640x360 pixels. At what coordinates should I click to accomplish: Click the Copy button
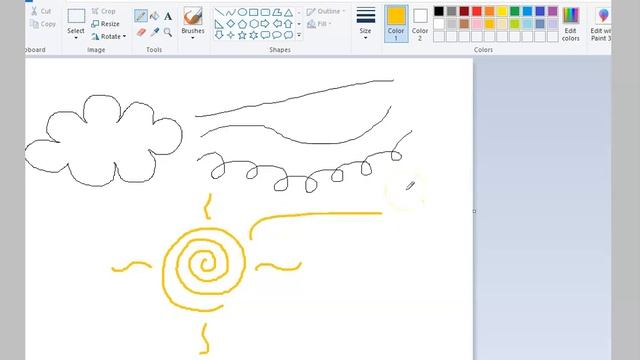tap(43, 24)
